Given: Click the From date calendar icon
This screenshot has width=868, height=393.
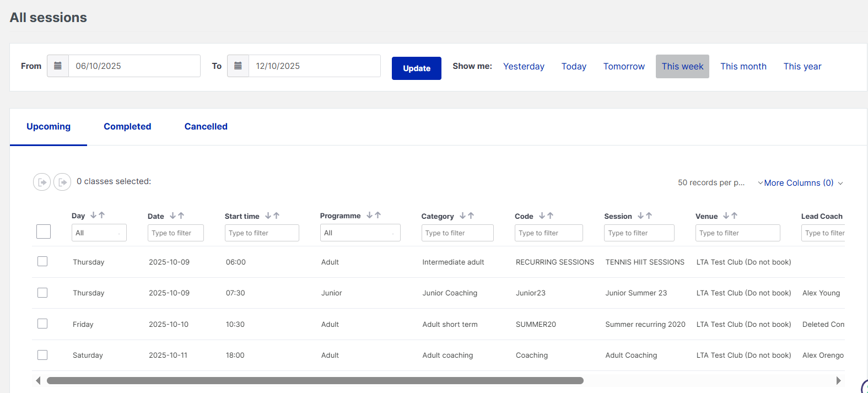Looking at the screenshot, I should [58, 66].
